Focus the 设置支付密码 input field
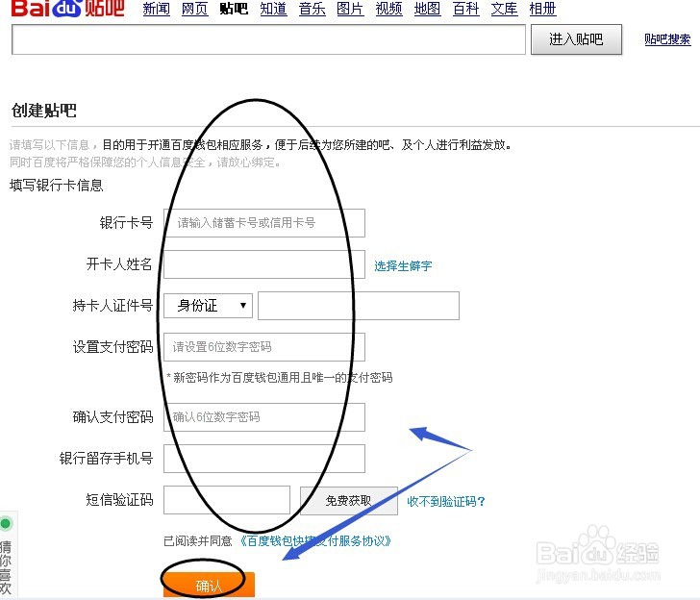Viewport: 700px width, 600px height. [264, 347]
